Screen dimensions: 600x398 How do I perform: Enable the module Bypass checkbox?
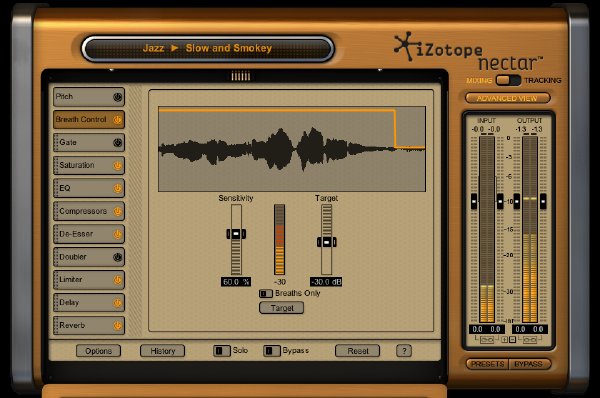(x=272, y=351)
